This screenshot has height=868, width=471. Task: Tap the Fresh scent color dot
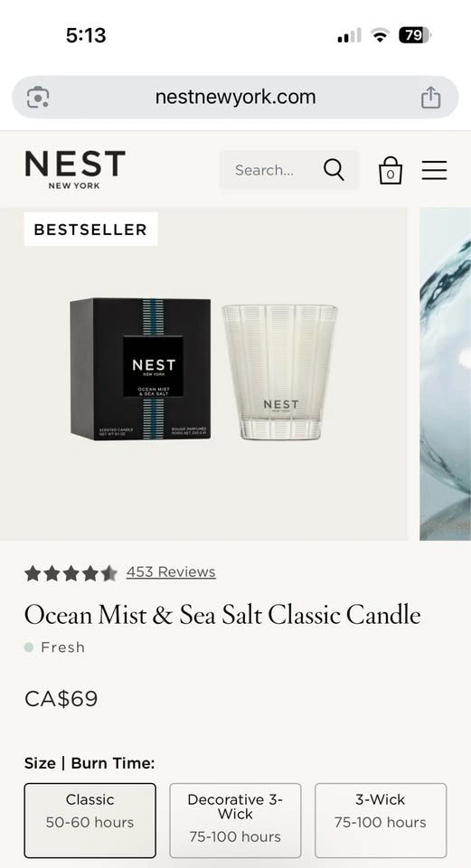[x=29, y=647]
